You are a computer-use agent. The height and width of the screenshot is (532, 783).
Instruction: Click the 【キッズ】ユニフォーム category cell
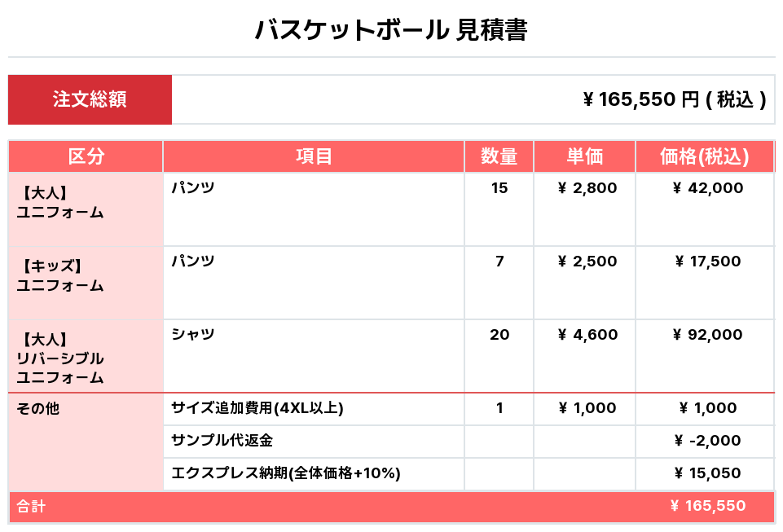tap(61, 275)
